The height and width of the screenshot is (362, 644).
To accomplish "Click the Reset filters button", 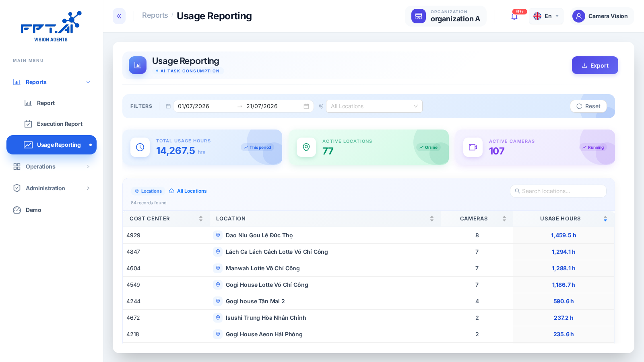I will 588,106.
